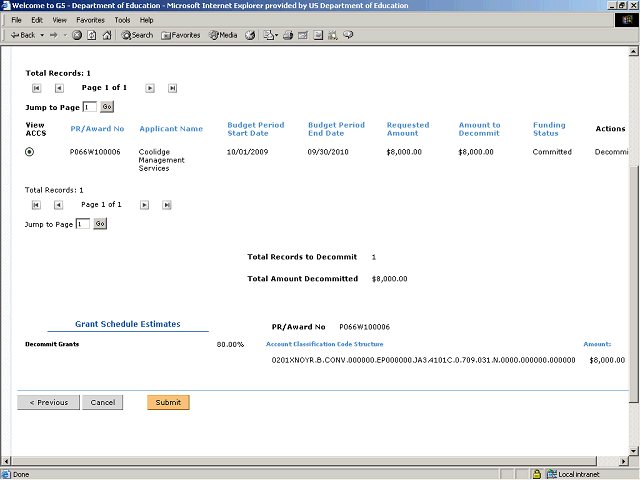640x480 pixels.
Task: Go to browser Home page icon
Action: 107,35
